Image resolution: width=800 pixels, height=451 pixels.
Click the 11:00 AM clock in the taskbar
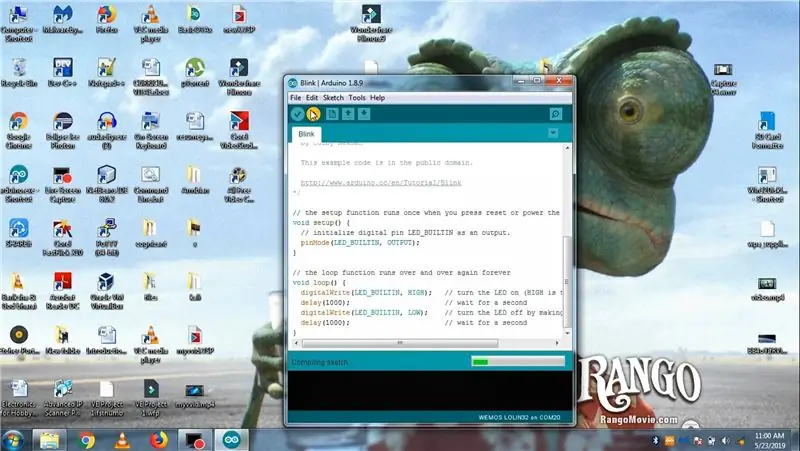click(x=769, y=436)
